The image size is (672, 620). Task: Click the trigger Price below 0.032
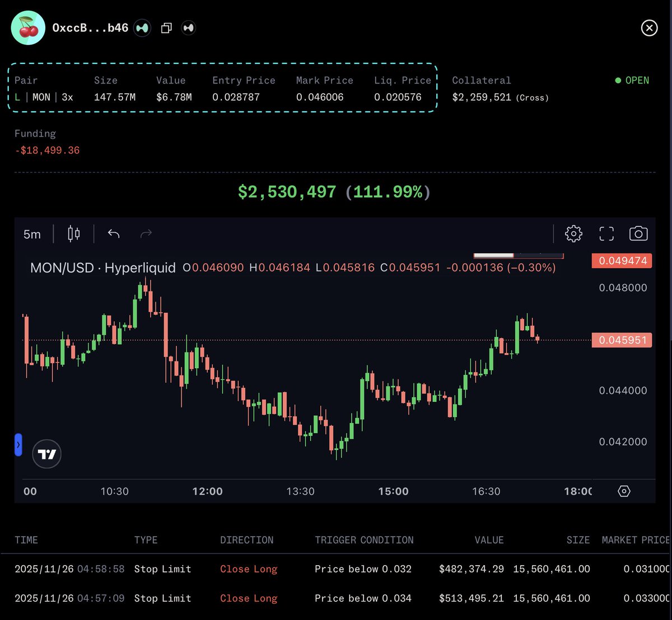tap(363, 569)
